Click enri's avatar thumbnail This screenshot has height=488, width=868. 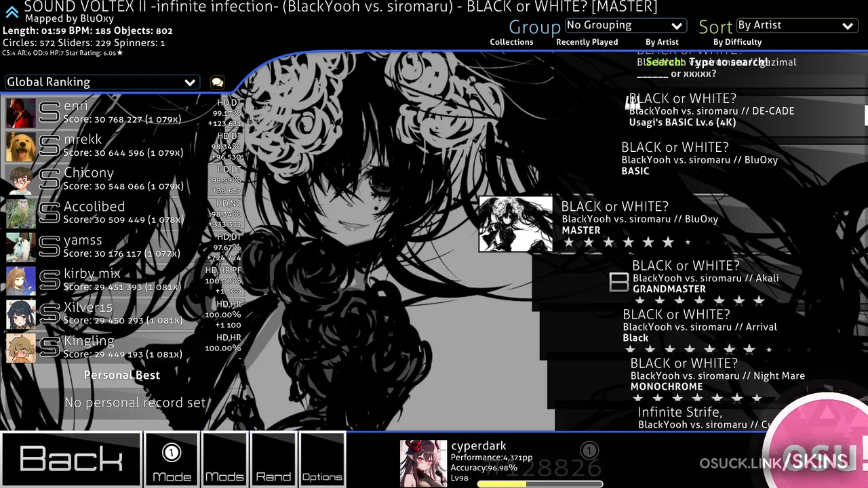coord(21,113)
